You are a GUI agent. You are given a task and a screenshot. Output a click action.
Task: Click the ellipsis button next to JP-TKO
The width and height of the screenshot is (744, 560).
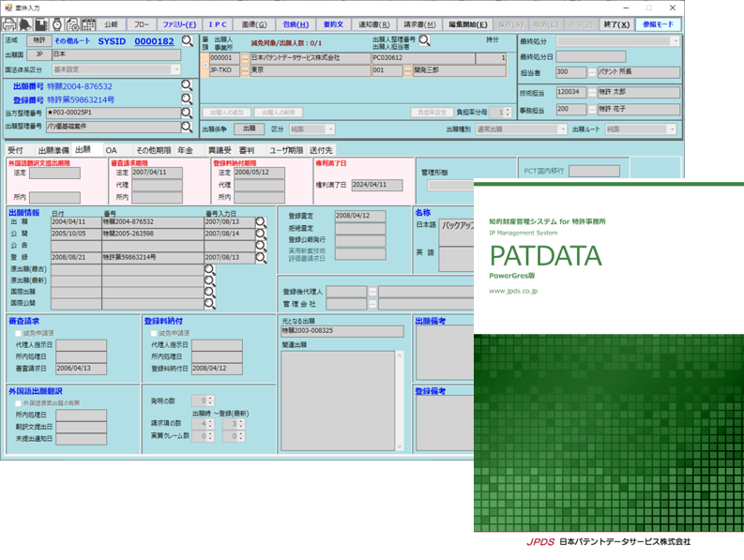[245, 70]
